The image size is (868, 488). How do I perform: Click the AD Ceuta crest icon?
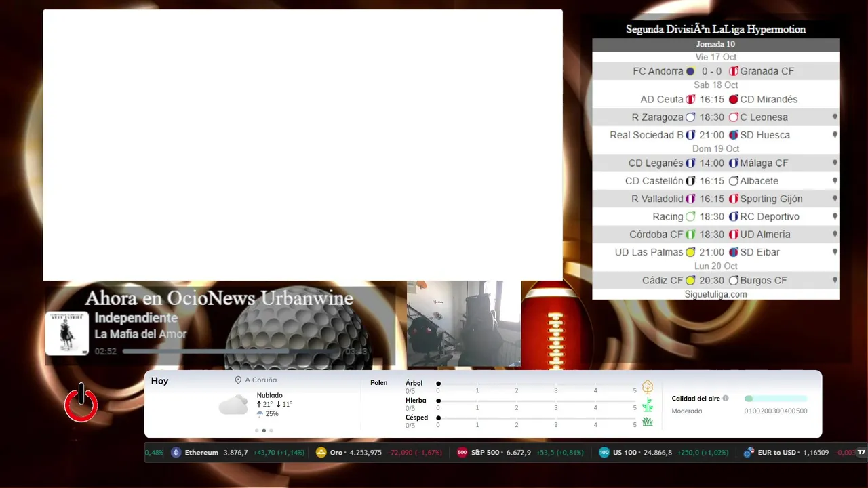690,99
